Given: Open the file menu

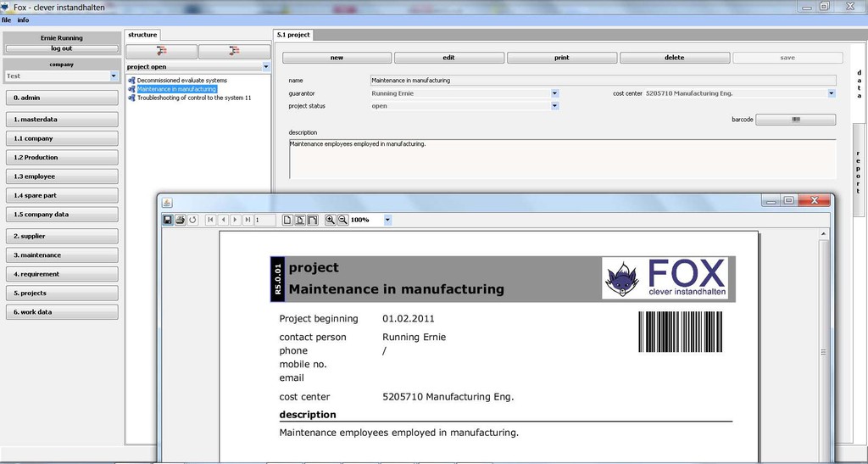Looking at the screenshot, I should coord(6,20).
